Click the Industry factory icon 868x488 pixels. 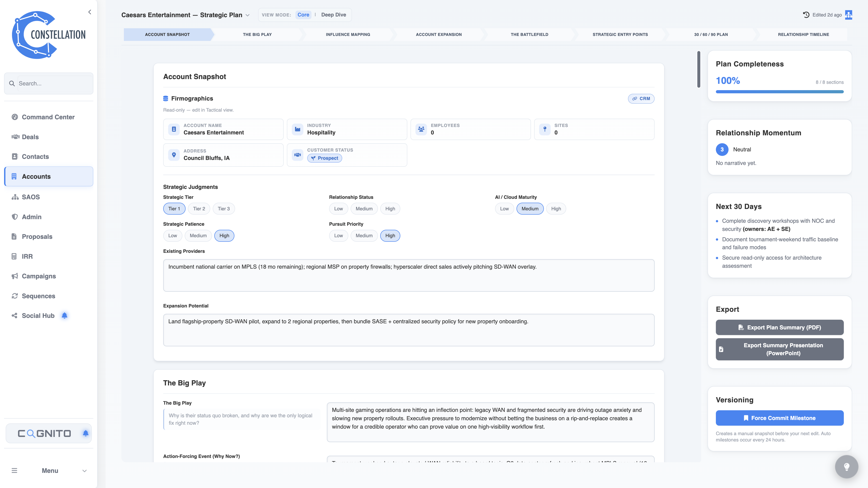tap(297, 129)
